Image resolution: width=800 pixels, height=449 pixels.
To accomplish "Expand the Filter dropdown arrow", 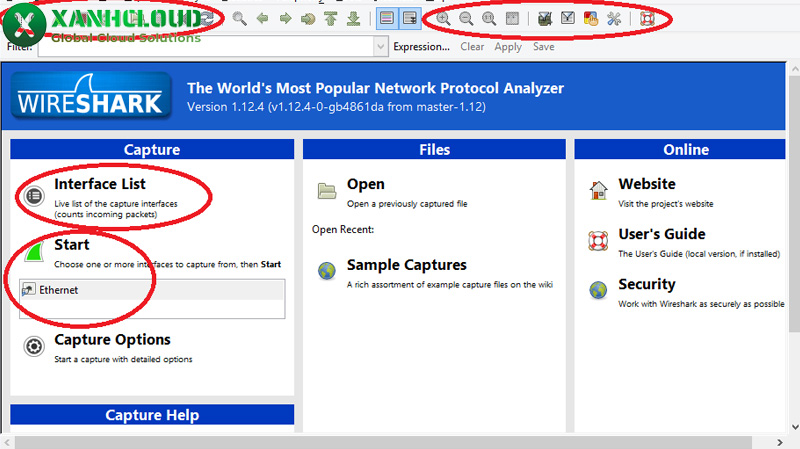I will (380, 47).
